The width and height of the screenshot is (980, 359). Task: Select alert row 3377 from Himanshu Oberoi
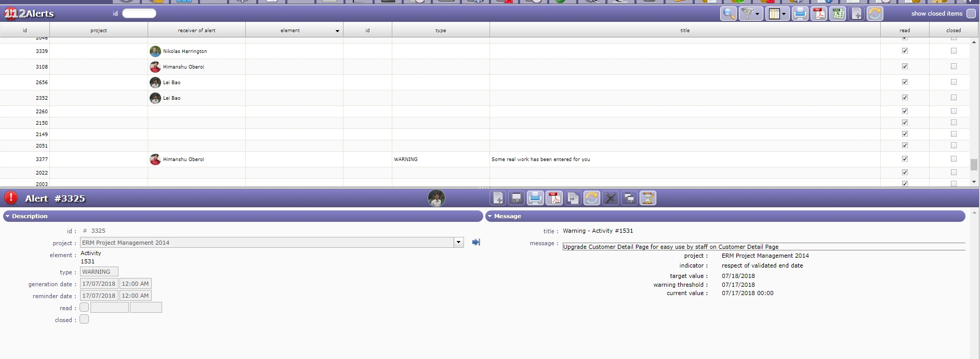[312, 159]
